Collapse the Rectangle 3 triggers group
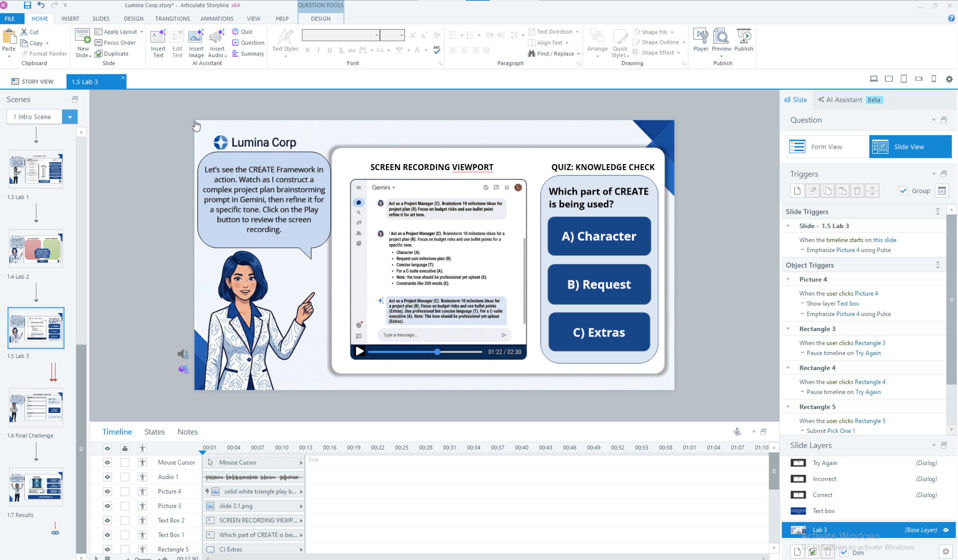958x560 pixels. 788,328
